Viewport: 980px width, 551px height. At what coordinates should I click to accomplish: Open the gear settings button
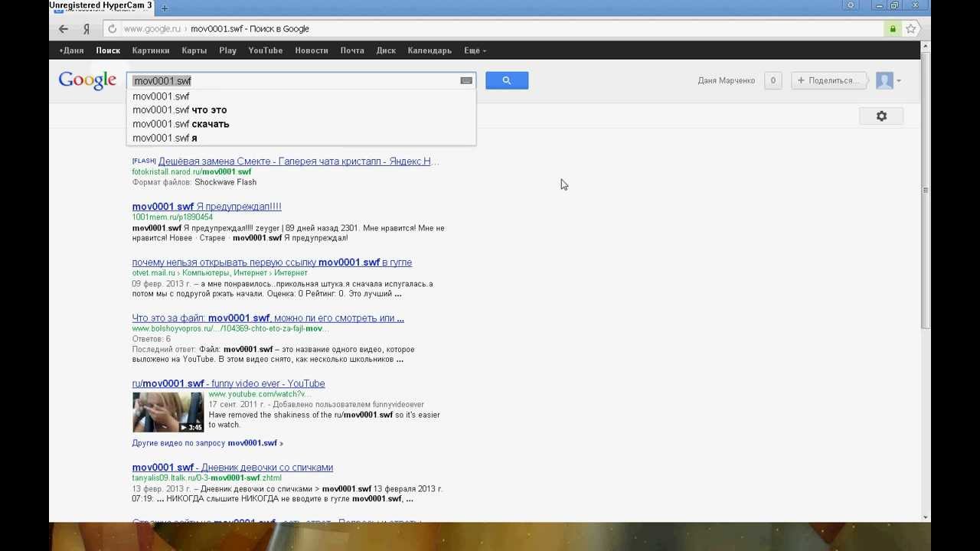(x=881, y=116)
